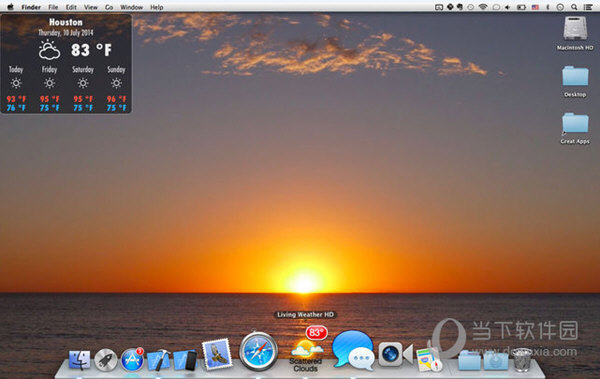Open the Mail stamp icon in dock

[x=217, y=354]
